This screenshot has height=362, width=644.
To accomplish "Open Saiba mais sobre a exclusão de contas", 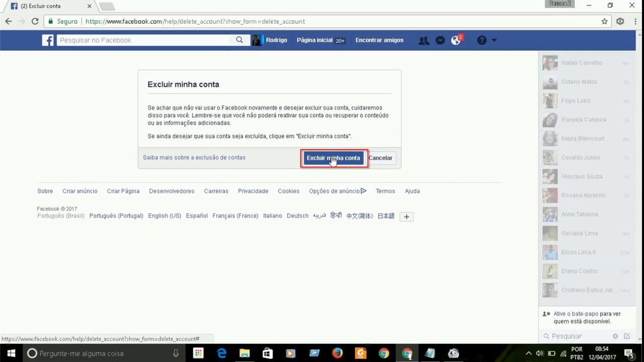I will click(x=194, y=157).
